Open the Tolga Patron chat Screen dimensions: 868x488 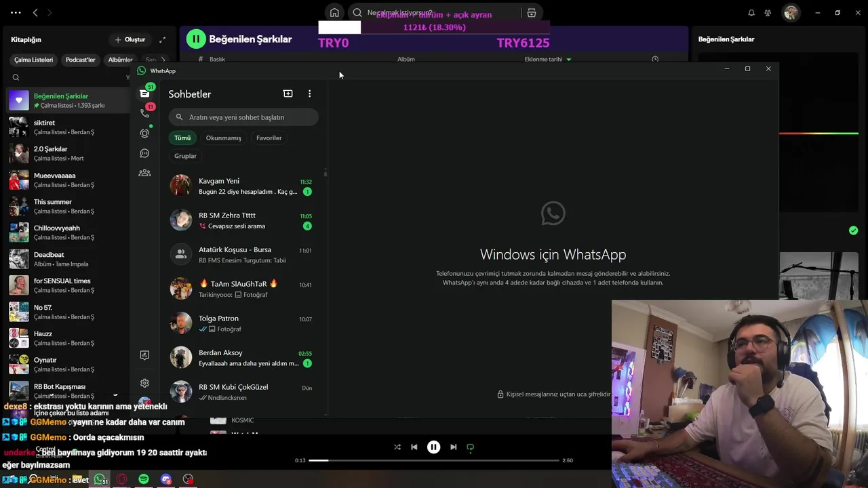point(243,323)
